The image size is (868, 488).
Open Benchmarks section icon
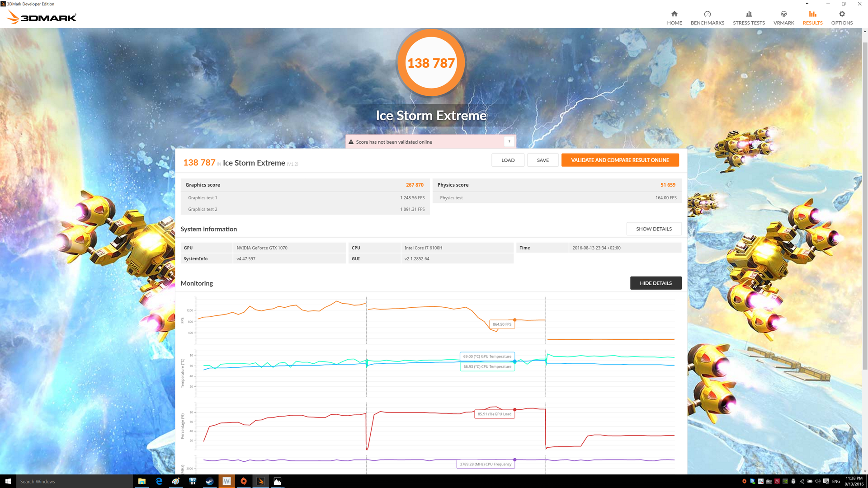tap(707, 14)
